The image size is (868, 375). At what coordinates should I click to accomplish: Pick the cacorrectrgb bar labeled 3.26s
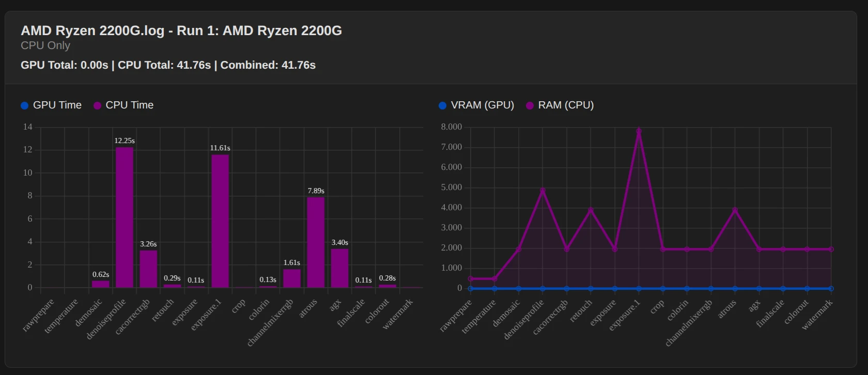148,269
